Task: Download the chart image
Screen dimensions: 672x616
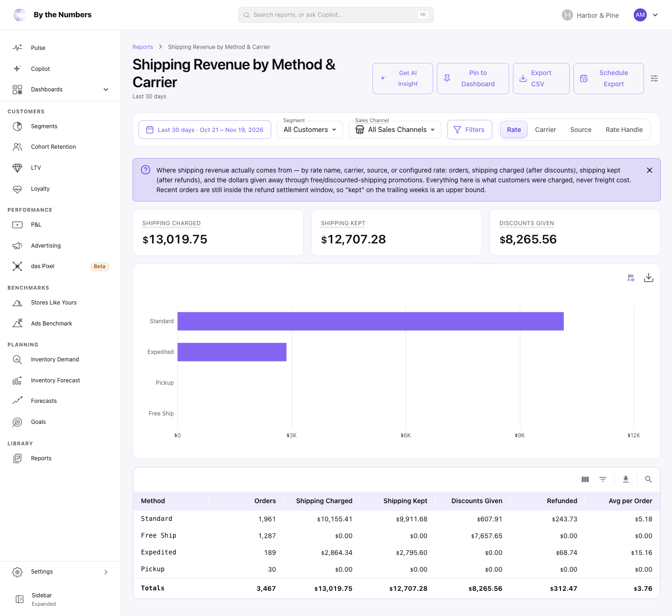Action: pyautogui.click(x=649, y=278)
